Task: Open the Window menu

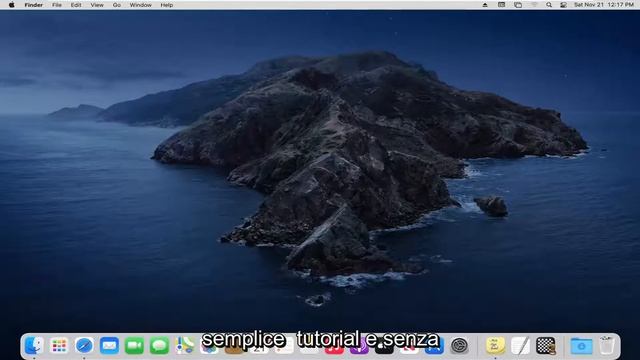Action: point(140,5)
